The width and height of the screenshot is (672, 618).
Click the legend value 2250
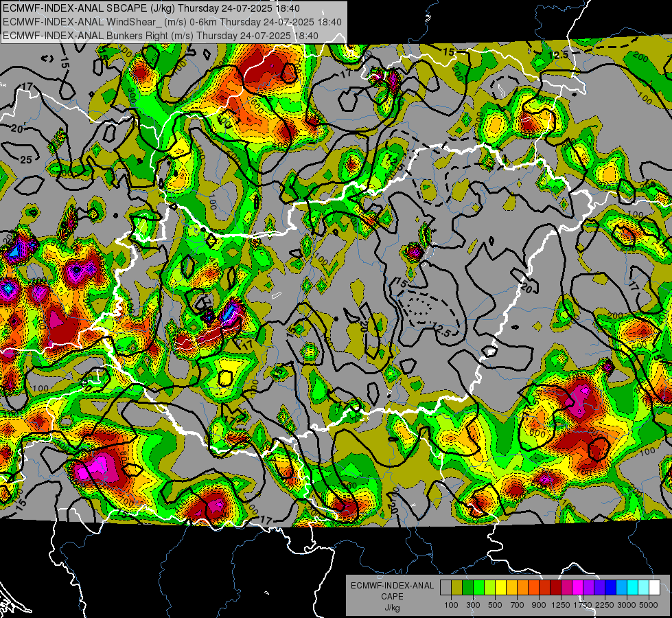(604, 605)
